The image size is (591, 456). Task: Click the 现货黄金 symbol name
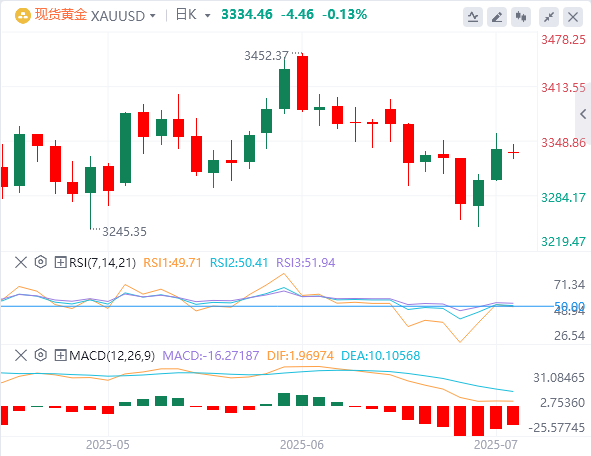(61, 15)
